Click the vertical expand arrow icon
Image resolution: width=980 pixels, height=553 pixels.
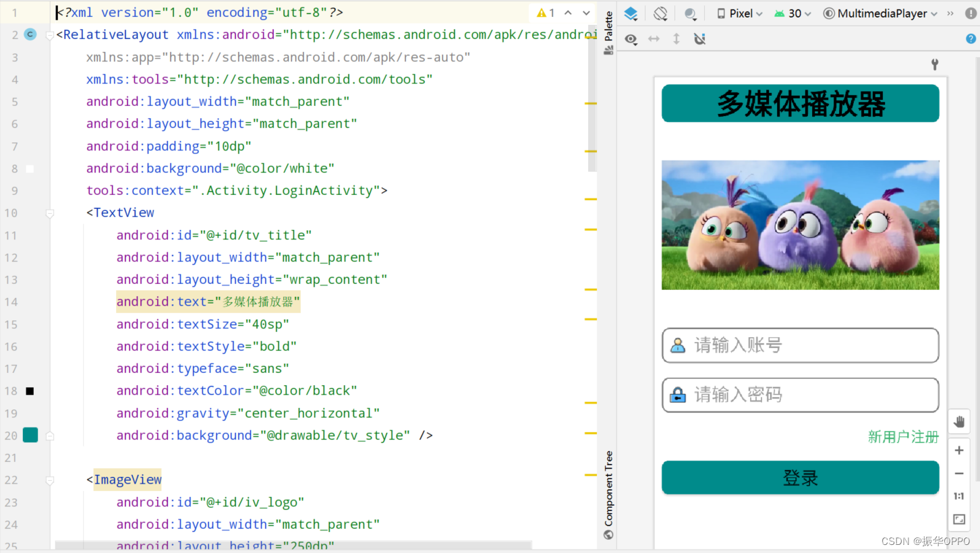[676, 39]
